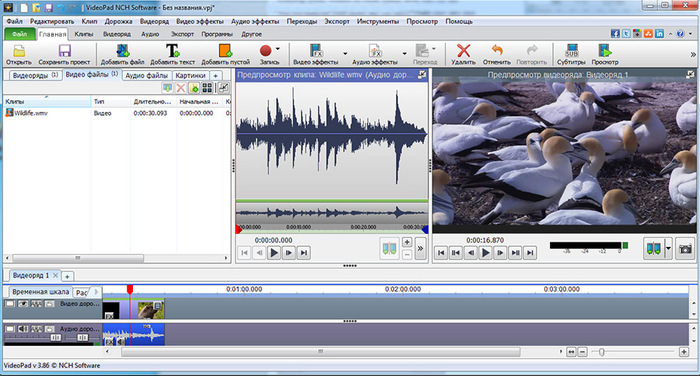The width and height of the screenshot is (700, 376).
Task: Adjust the audio track volume slider
Action: coord(55,338)
